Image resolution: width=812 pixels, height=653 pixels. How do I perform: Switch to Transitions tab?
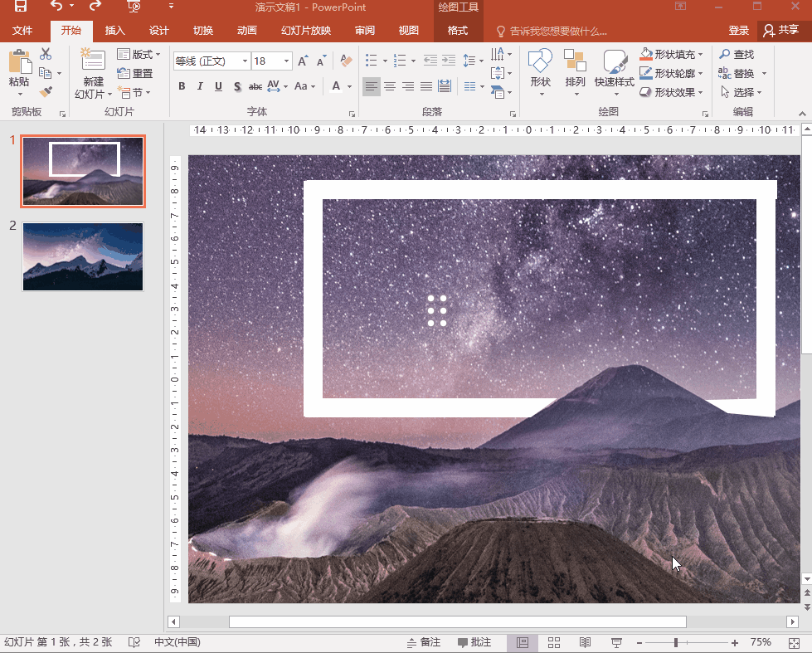(203, 31)
